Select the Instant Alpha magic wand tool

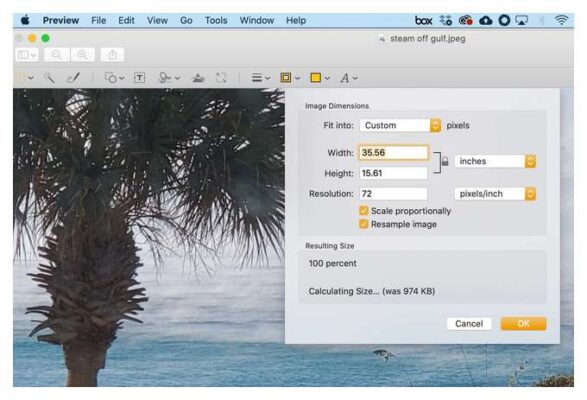49,78
